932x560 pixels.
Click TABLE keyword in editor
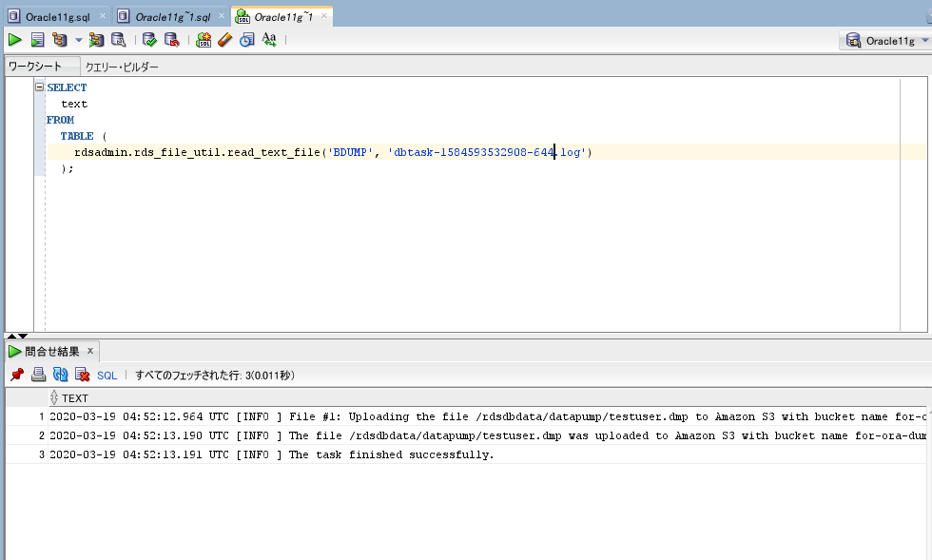77,136
